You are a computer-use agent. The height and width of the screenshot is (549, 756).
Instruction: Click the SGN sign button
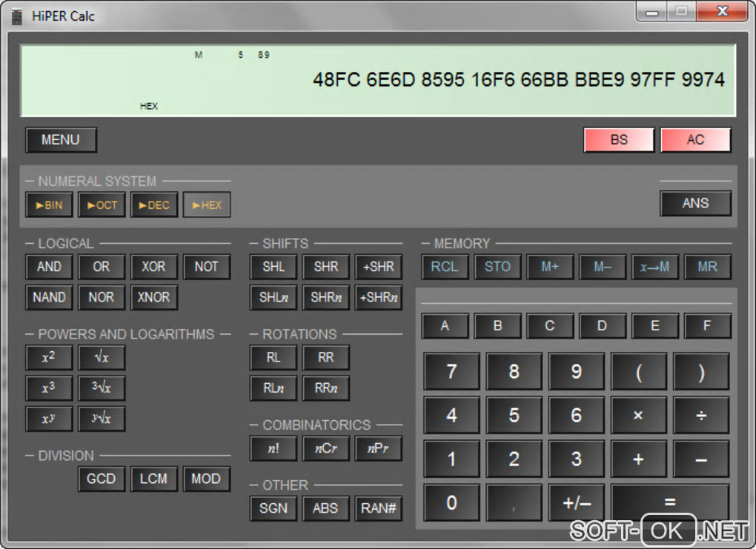tap(273, 508)
